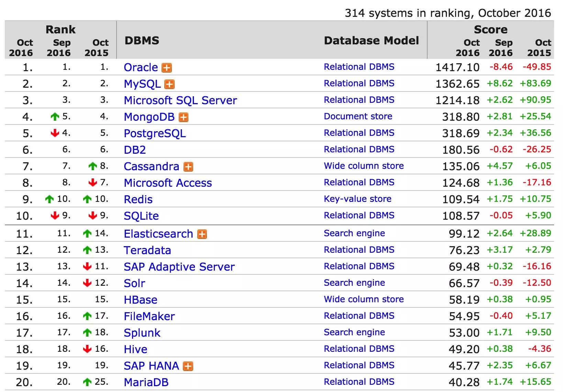Open the Cassandra link

(x=152, y=166)
